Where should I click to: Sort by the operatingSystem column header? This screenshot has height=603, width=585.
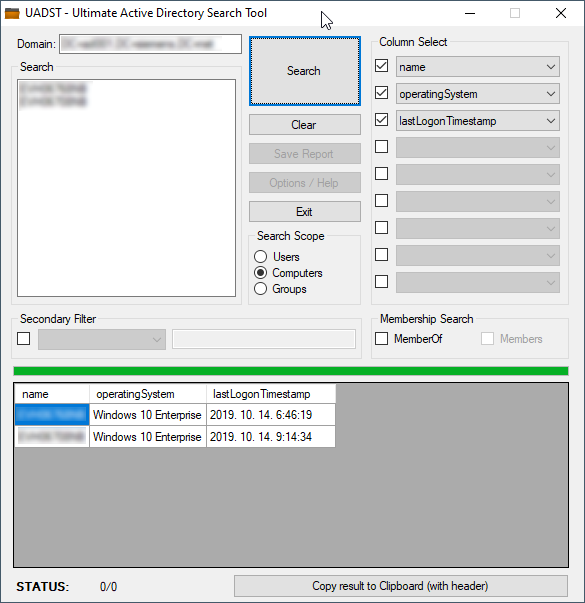click(x=148, y=394)
